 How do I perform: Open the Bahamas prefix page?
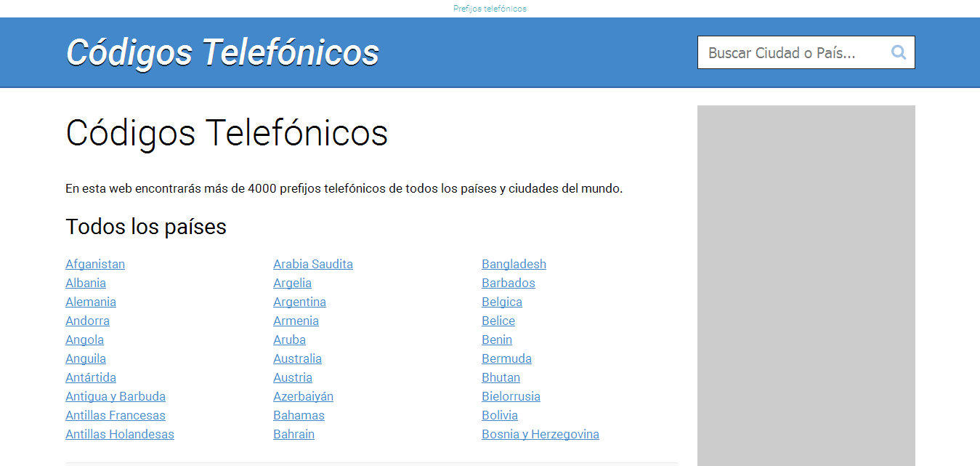click(x=299, y=415)
